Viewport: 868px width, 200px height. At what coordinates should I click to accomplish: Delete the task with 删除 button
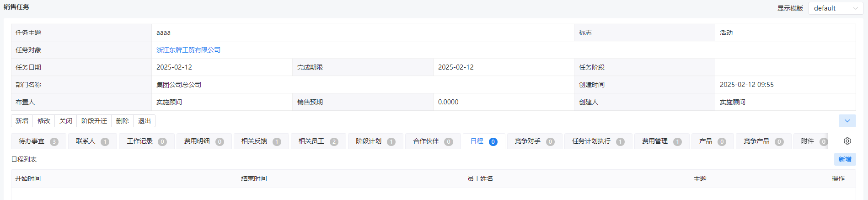123,121
